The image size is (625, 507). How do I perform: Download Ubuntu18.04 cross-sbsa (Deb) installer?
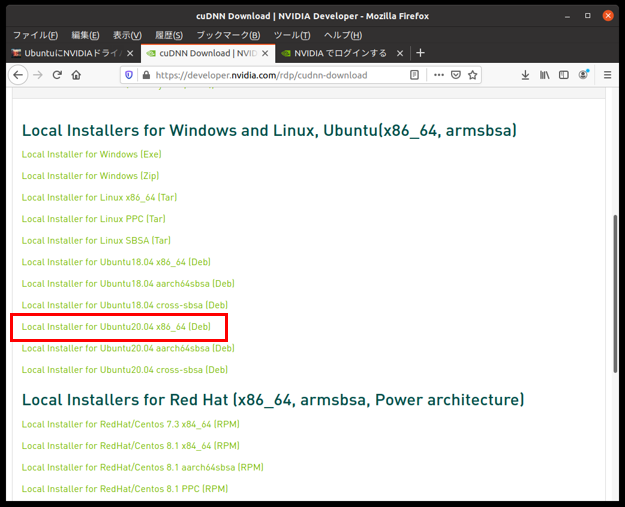coord(125,305)
